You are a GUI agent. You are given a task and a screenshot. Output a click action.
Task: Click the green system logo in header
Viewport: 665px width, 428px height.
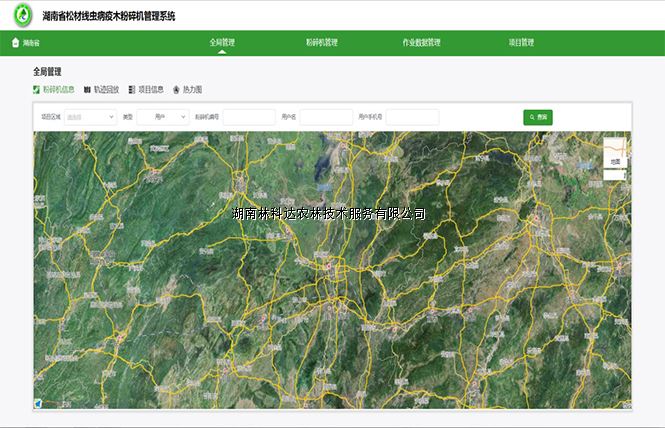pos(21,15)
